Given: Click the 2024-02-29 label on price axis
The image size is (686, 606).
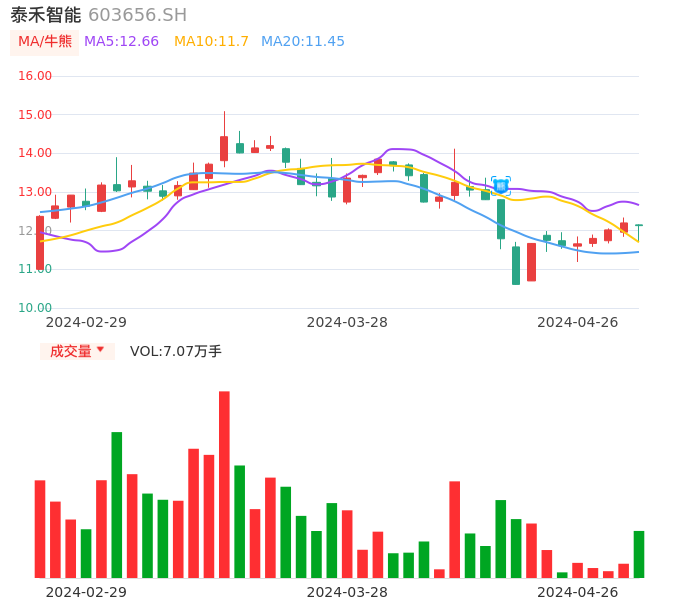Looking at the screenshot, I should 86,322.
